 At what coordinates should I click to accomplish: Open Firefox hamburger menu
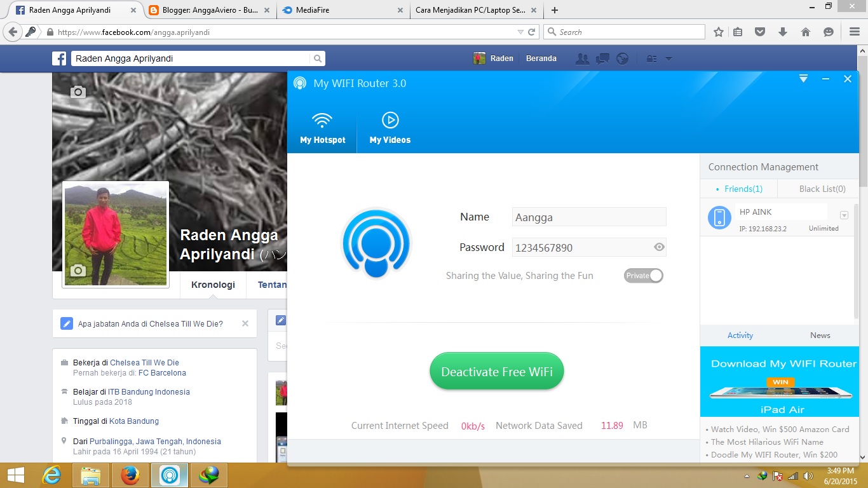(855, 32)
